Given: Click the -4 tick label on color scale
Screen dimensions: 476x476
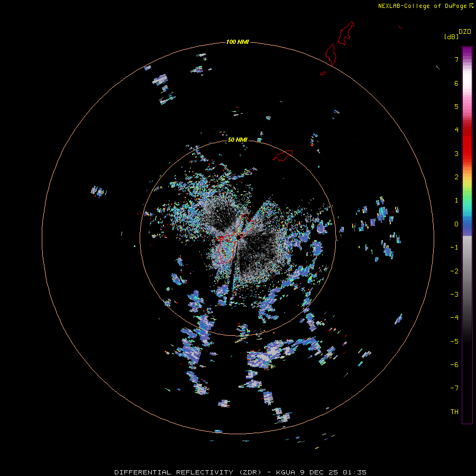Looking at the screenshot, I should pyautogui.click(x=454, y=318).
